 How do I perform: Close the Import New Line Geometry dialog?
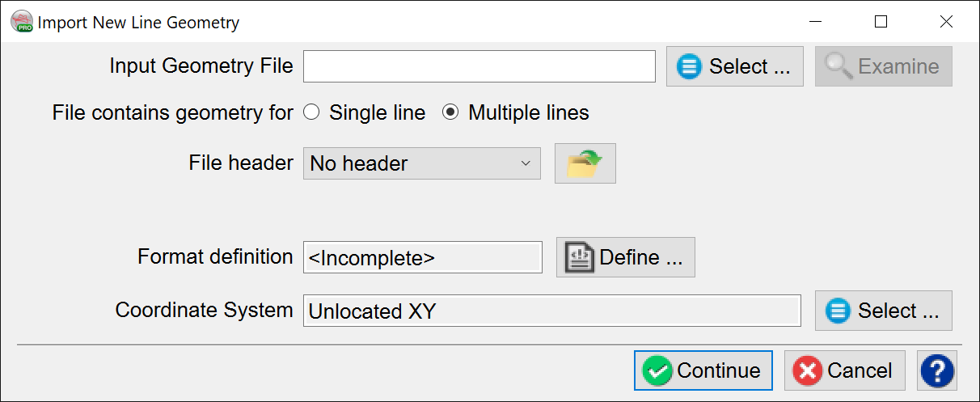946,23
